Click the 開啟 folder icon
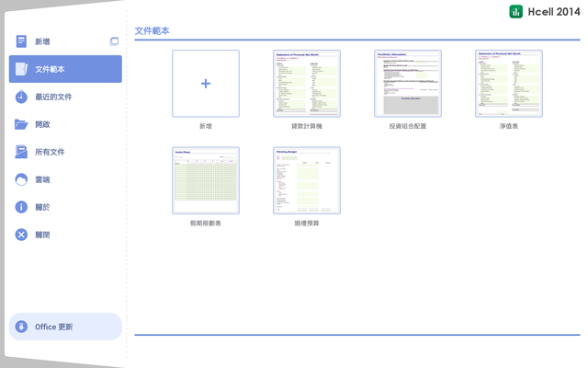Viewport: 588px width, 368px height. (21, 124)
